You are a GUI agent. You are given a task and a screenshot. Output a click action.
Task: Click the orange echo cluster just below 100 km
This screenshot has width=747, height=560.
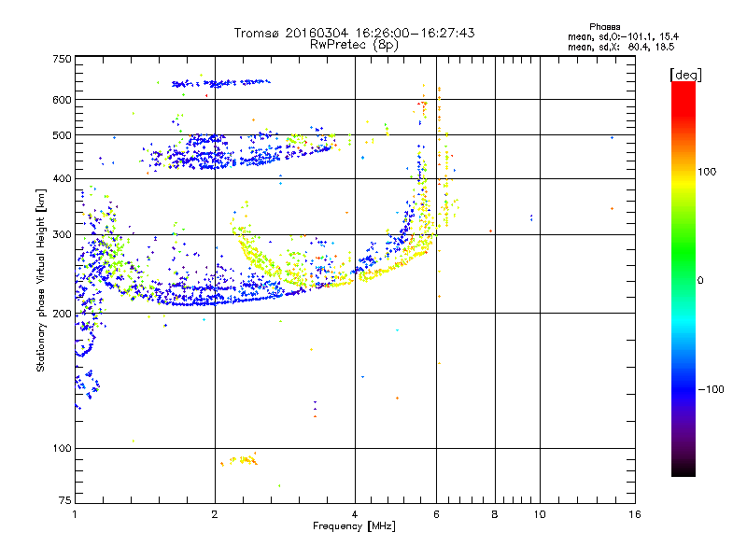tap(240, 460)
